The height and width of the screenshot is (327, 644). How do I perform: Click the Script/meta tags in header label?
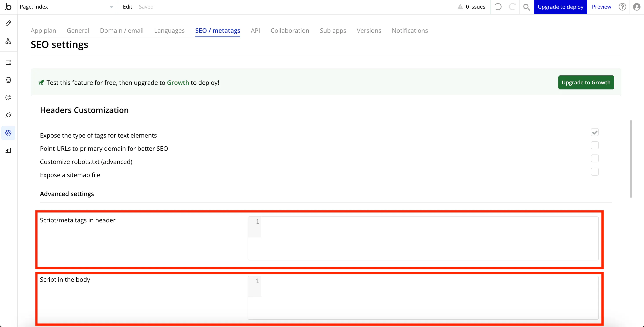(x=78, y=220)
